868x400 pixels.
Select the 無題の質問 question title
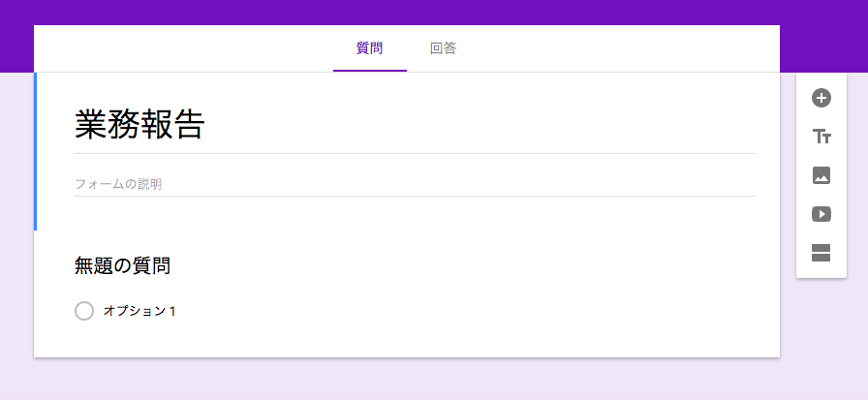coord(122,266)
